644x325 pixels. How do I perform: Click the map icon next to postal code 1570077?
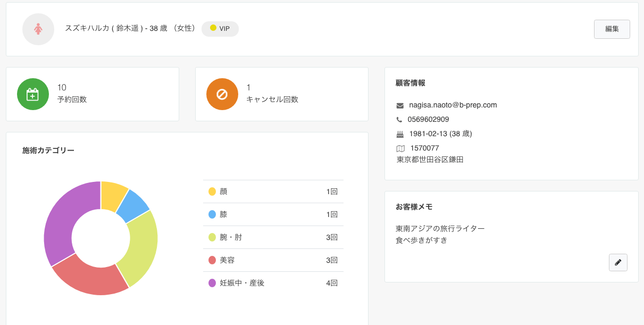coord(400,148)
